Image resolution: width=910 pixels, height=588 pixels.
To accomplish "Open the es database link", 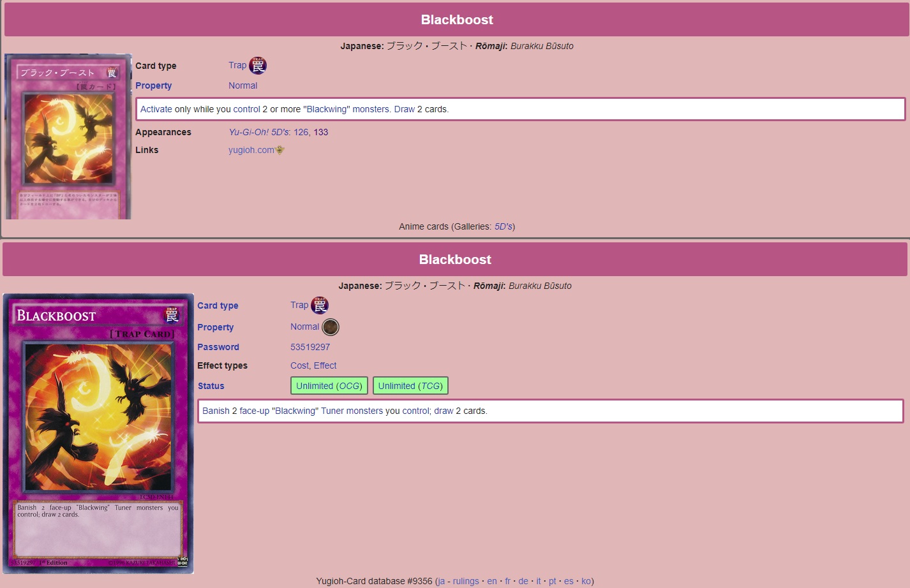I will pyautogui.click(x=569, y=581).
